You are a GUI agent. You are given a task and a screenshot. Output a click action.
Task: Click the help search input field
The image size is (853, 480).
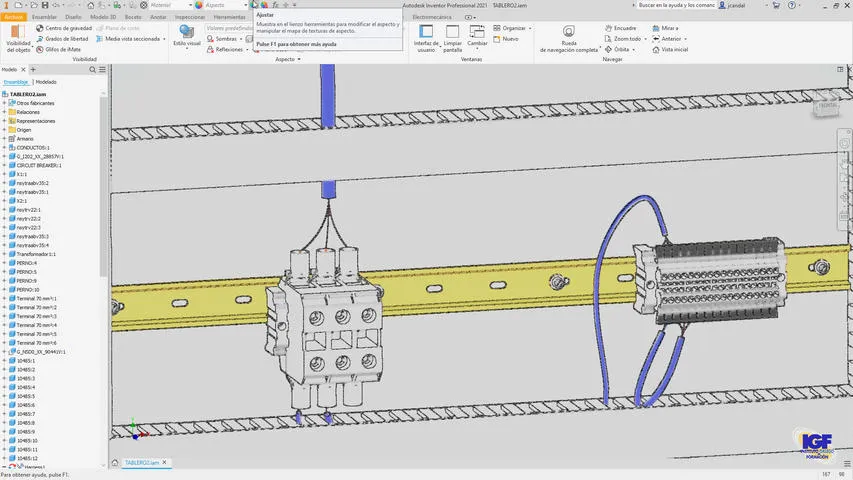(676, 5)
